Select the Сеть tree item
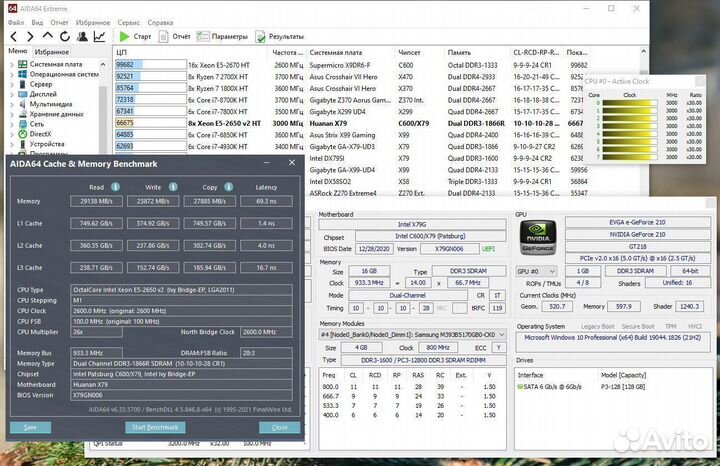The width and height of the screenshot is (720, 466). pyautogui.click(x=37, y=124)
